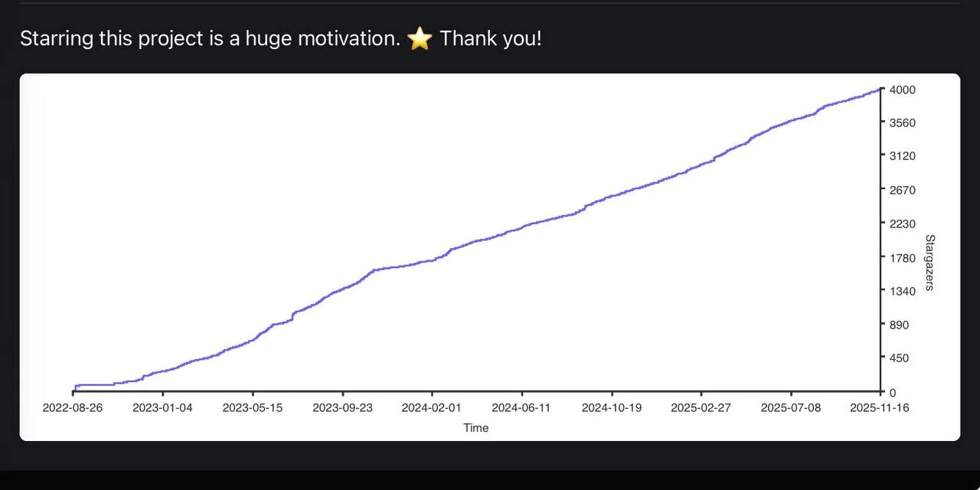Click the 2024-06-11 axis date

click(x=521, y=407)
